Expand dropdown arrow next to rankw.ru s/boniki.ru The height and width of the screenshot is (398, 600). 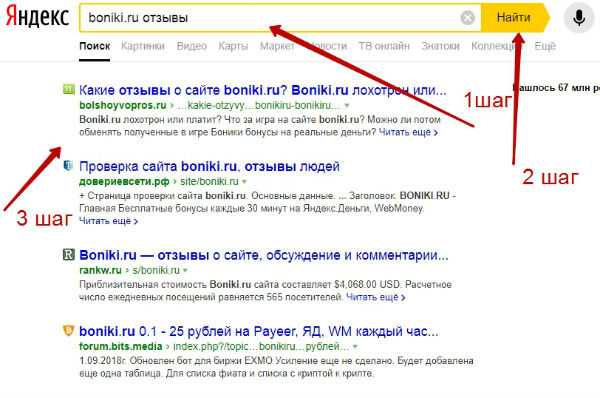tap(185, 270)
